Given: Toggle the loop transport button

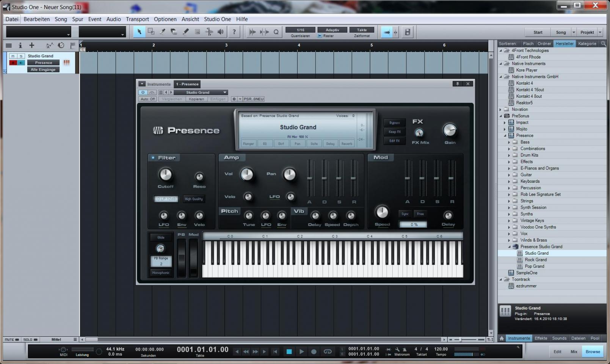Looking at the screenshot, I should tap(328, 351).
